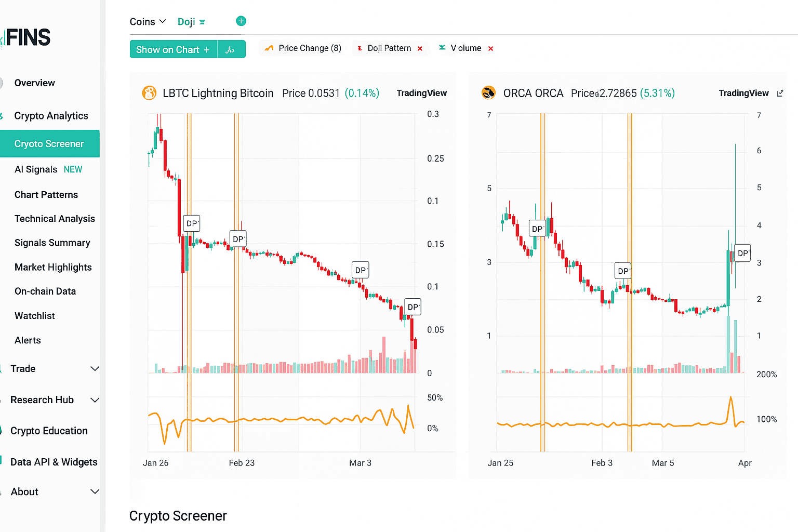
Task: Click the ORCA coin logo icon
Action: (x=488, y=93)
